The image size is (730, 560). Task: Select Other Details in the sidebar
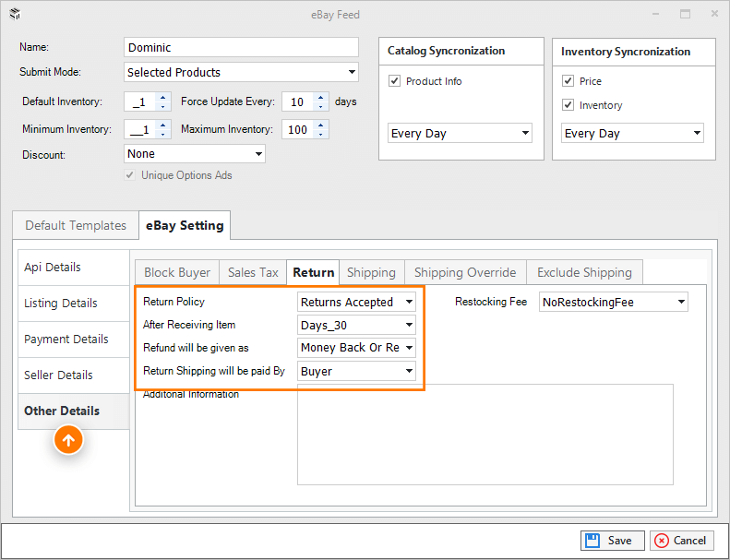[x=74, y=411]
